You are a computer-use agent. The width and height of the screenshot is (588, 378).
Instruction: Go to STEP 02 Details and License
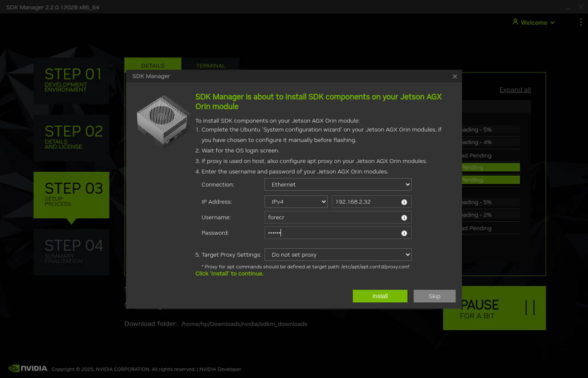pos(72,138)
